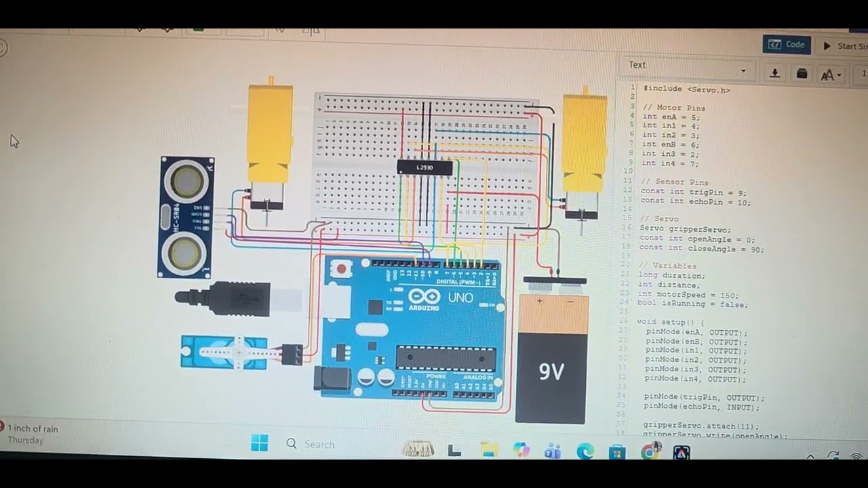868x488 pixels.
Task: Click code line 'const int closeAngle = 90;'
Action: pyautogui.click(x=702, y=249)
